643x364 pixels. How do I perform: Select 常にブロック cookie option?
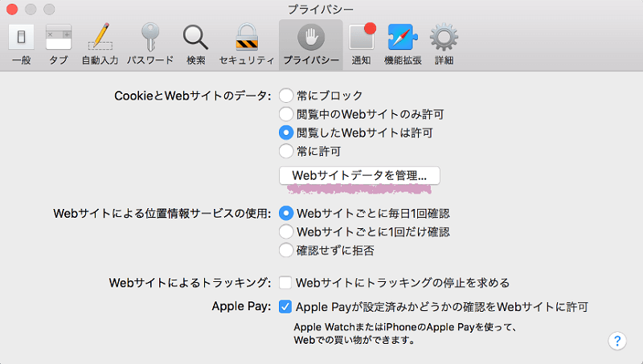click(285, 96)
